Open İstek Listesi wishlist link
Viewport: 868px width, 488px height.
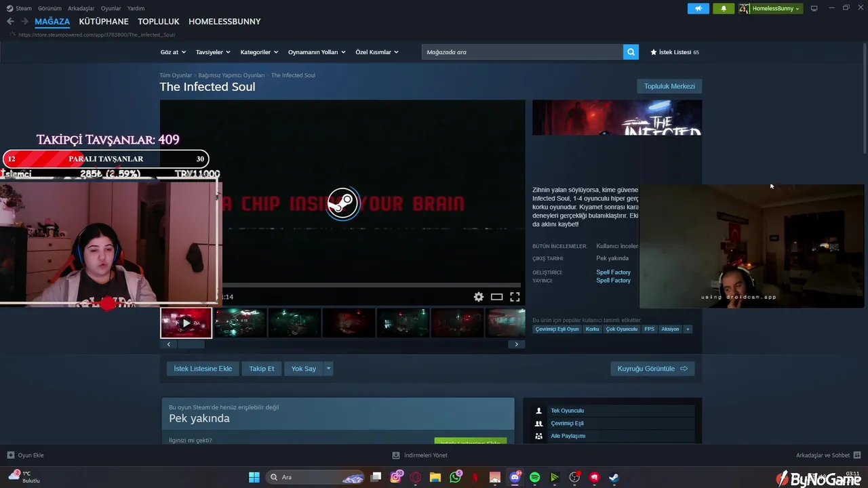pos(674,52)
